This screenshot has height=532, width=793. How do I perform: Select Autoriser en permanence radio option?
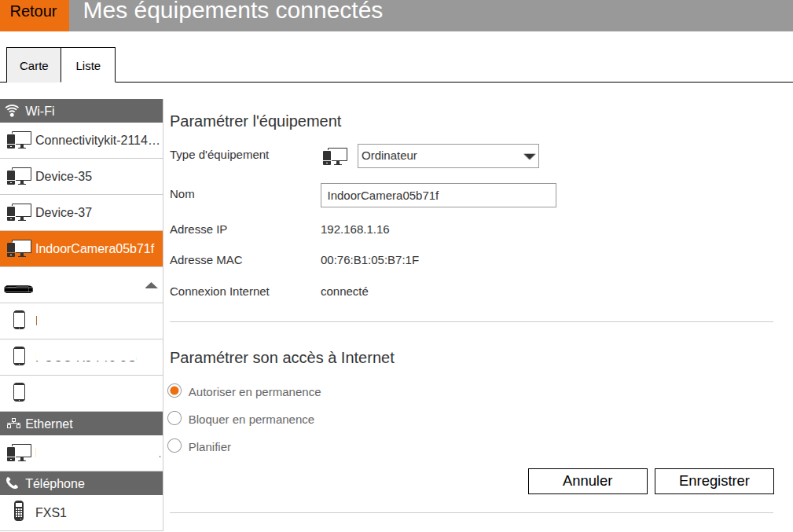pyautogui.click(x=175, y=391)
